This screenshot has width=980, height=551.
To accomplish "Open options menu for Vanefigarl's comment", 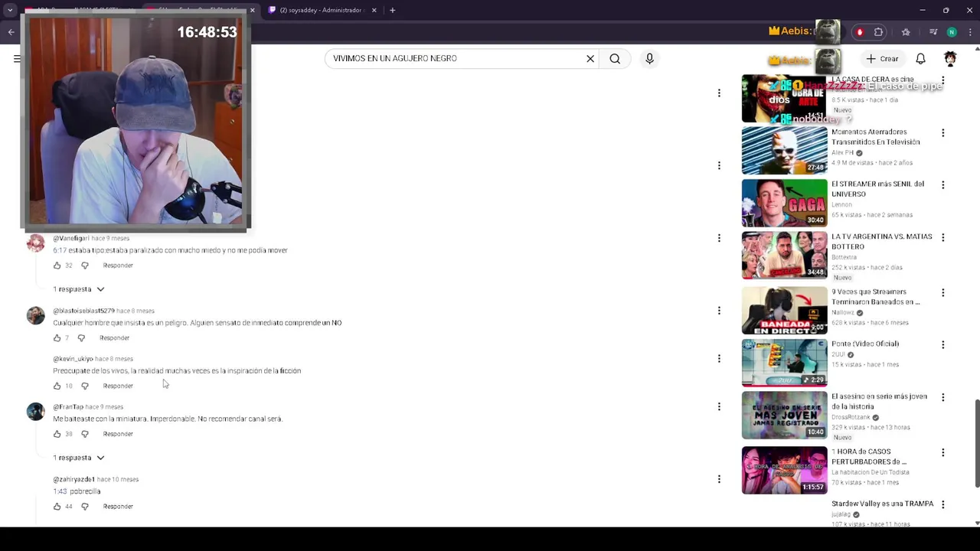I will coord(719,238).
